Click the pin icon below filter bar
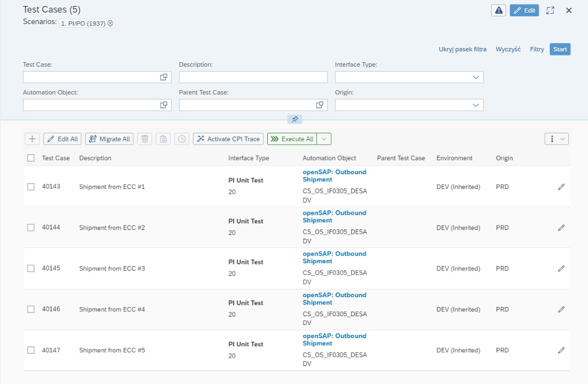 [295, 119]
